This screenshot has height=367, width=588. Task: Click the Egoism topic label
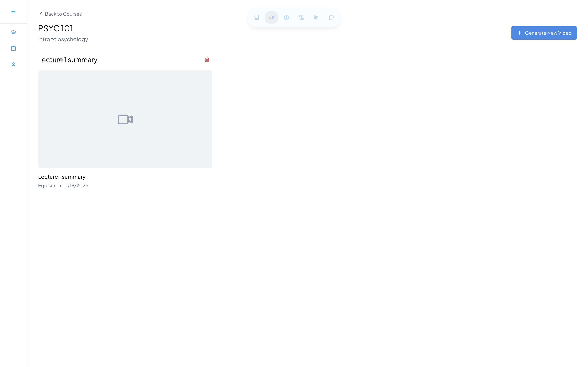click(47, 185)
